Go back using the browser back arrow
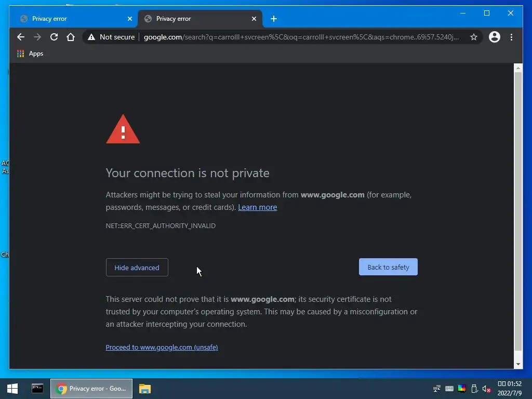This screenshot has width=532, height=399. pyautogui.click(x=21, y=37)
